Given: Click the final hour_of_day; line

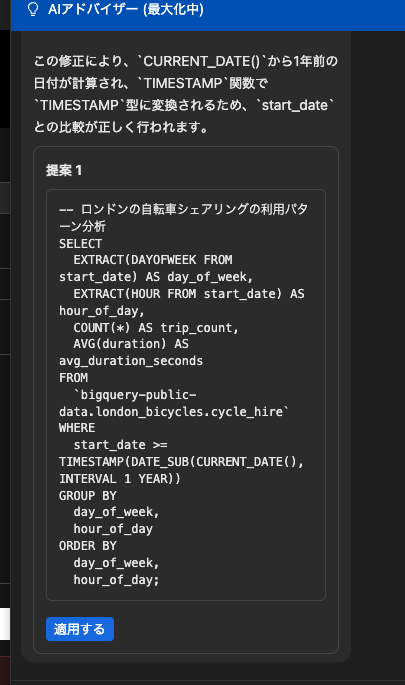Looking at the screenshot, I should pyautogui.click(x=116, y=580).
